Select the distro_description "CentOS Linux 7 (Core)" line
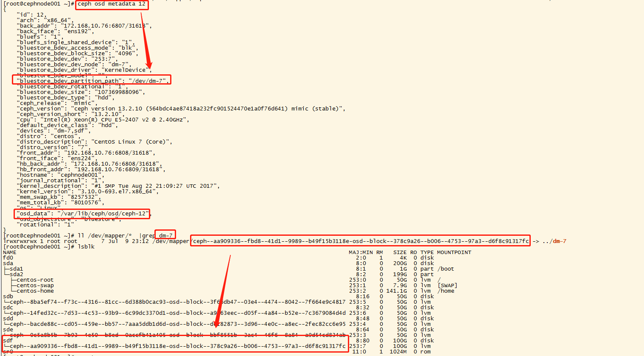The width and height of the screenshot is (644, 356). tap(95, 142)
